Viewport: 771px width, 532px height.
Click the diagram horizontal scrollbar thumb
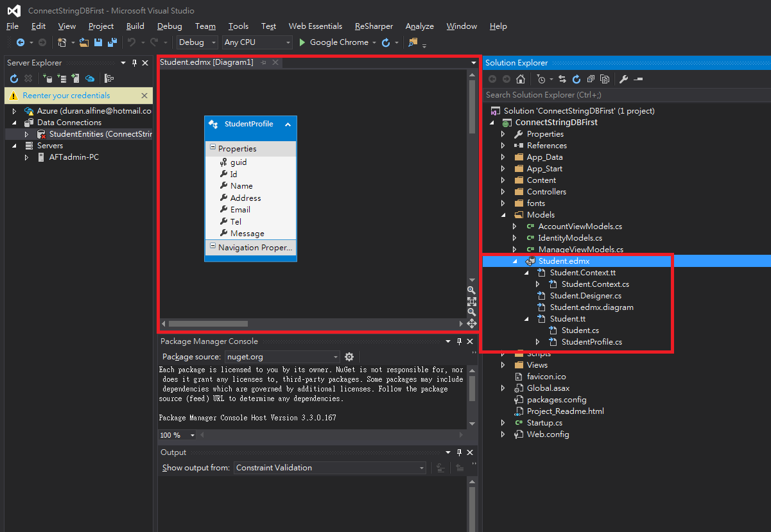point(207,323)
